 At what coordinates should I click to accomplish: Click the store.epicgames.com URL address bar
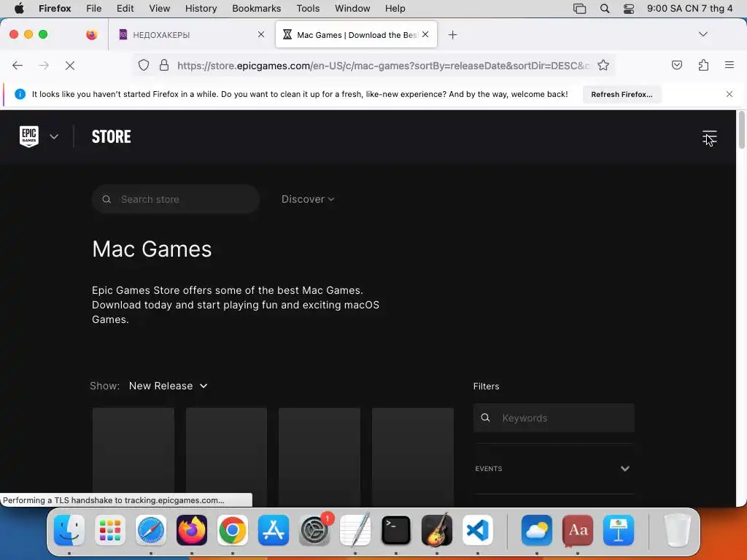(x=383, y=66)
